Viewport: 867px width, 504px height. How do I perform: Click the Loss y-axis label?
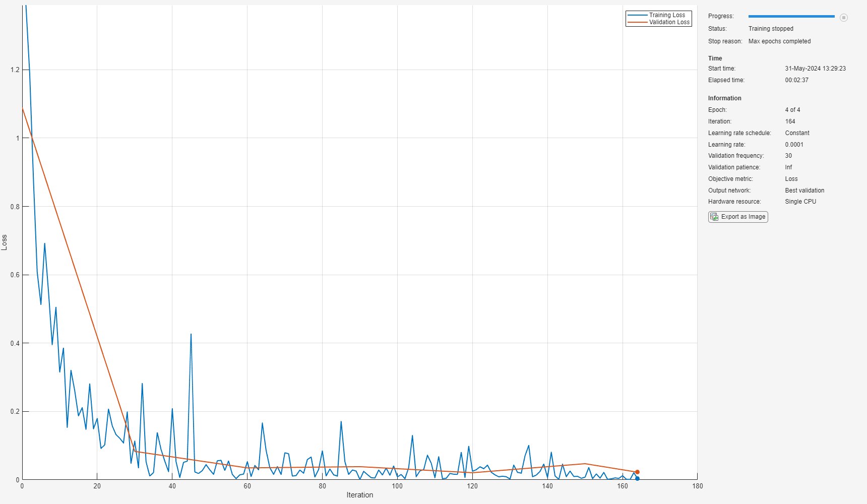(4, 242)
